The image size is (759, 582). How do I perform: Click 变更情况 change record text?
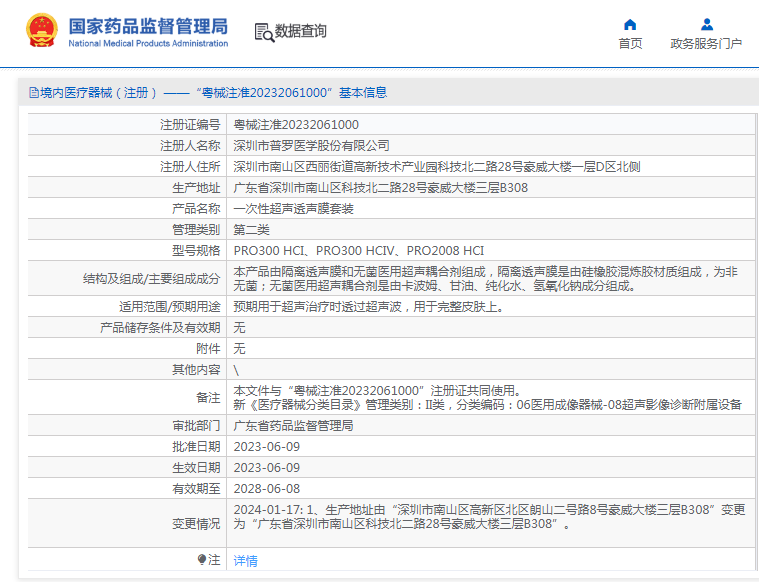click(x=489, y=517)
